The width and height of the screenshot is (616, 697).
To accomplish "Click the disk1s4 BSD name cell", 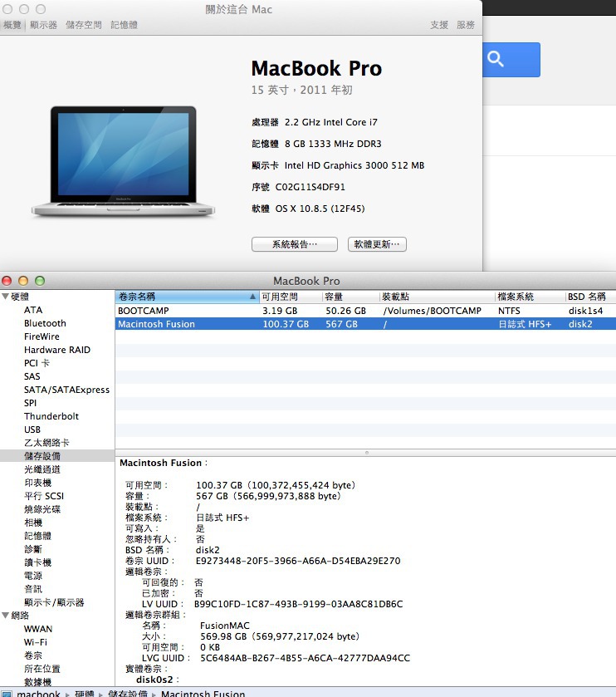I will coord(586,311).
